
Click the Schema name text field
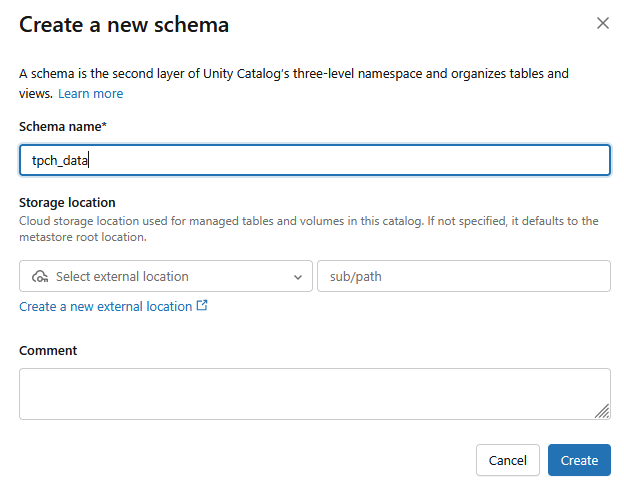click(x=314, y=160)
